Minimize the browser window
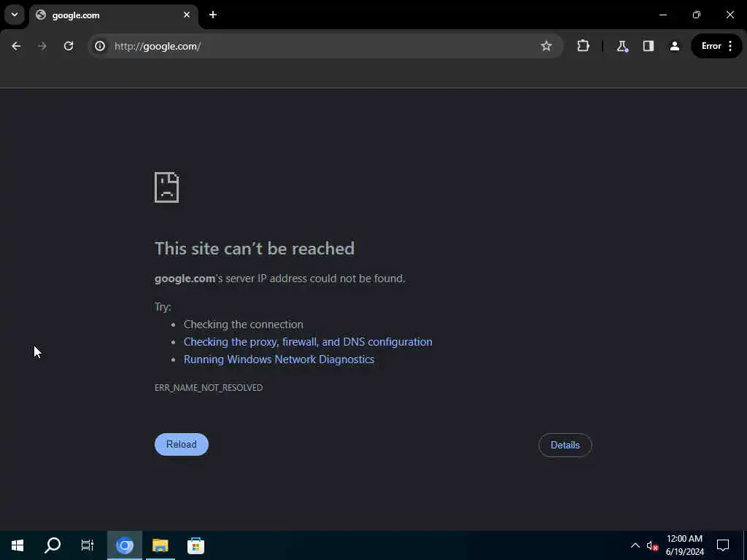The width and height of the screenshot is (747, 560). 663,15
